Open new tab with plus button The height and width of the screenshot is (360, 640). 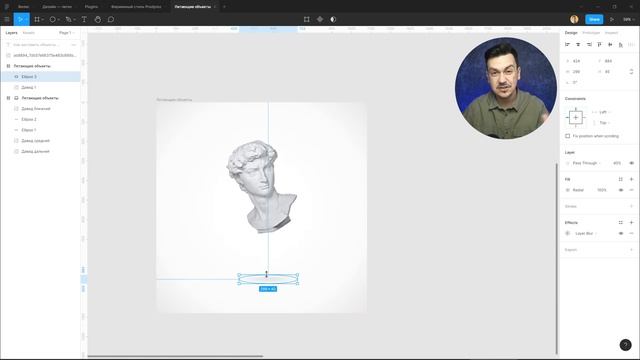[x=224, y=7]
